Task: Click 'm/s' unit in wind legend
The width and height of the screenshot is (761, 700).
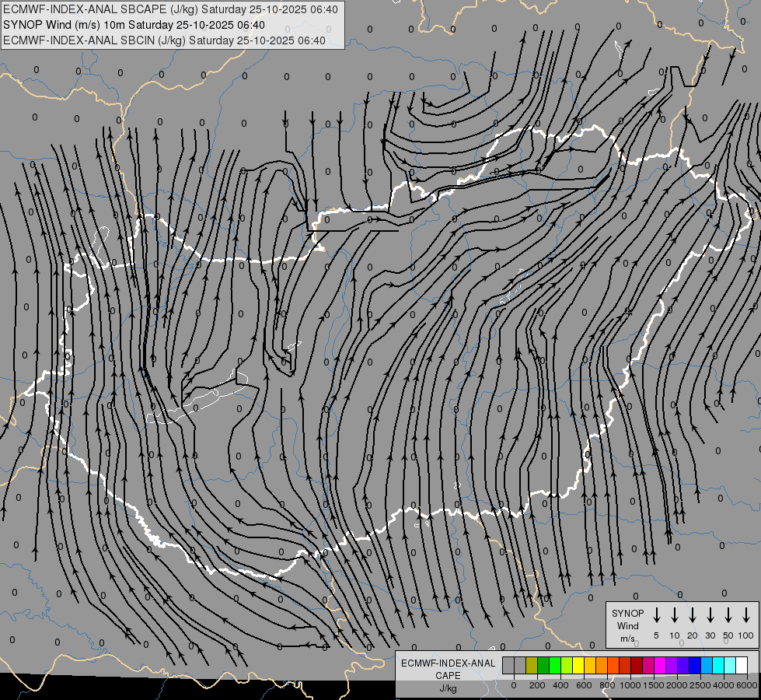Action: pyautogui.click(x=627, y=639)
